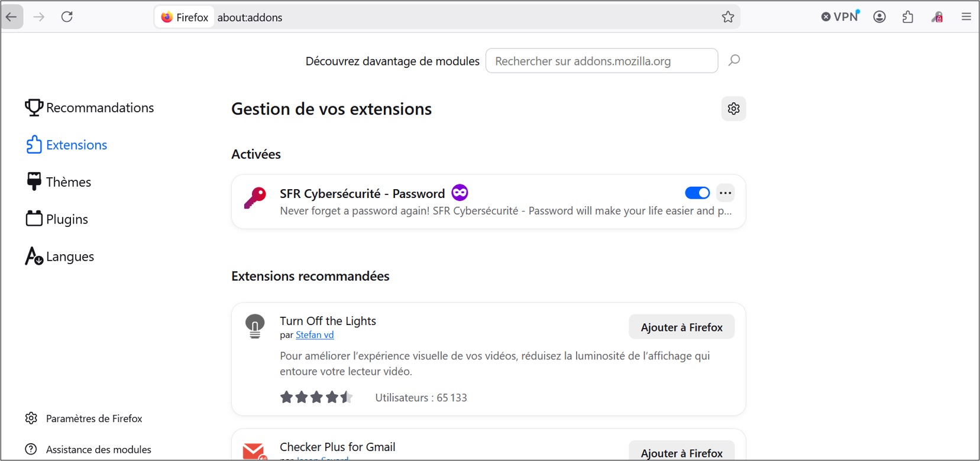Open the gear tools menu for extensions
The width and height of the screenshot is (980, 461).
(733, 109)
